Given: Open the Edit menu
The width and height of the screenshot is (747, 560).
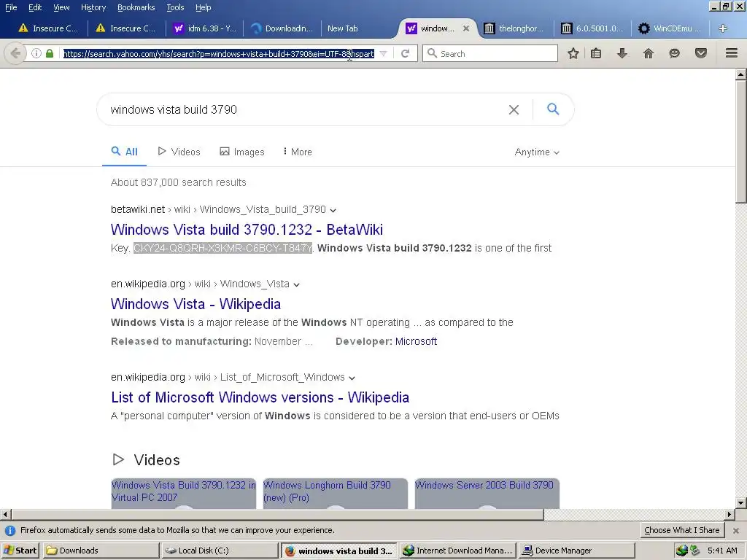Looking at the screenshot, I should pyautogui.click(x=35, y=7).
